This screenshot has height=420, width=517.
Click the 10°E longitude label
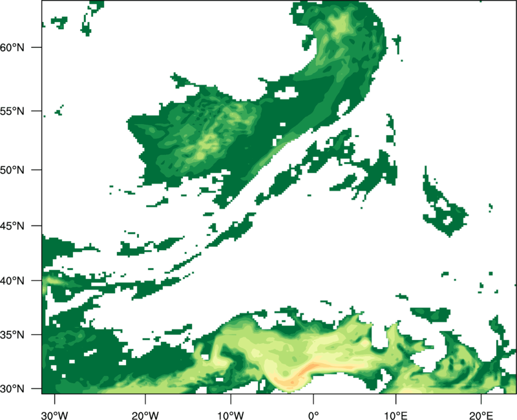tap(396, 415)
